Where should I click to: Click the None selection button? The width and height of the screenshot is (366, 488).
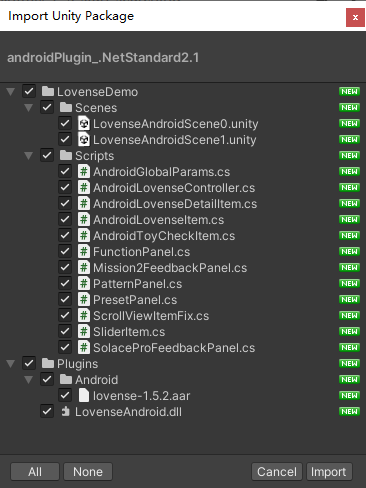(x=88, y=472)
